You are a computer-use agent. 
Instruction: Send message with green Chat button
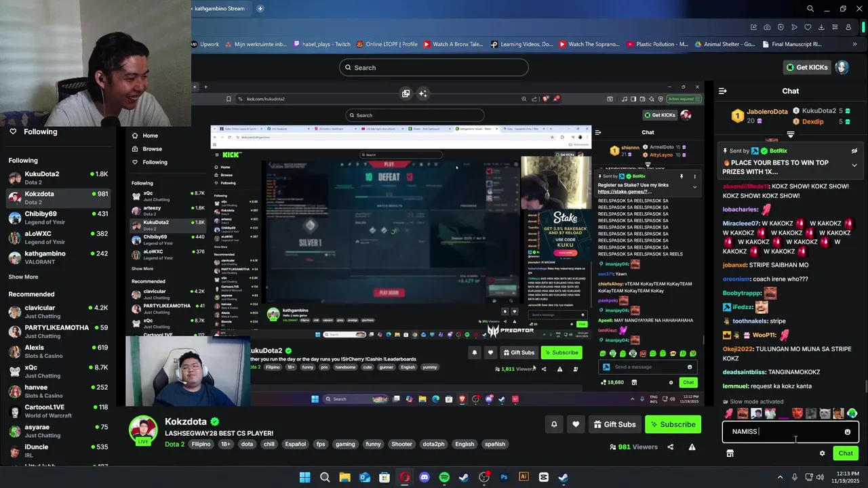click(x=846, y=453)
